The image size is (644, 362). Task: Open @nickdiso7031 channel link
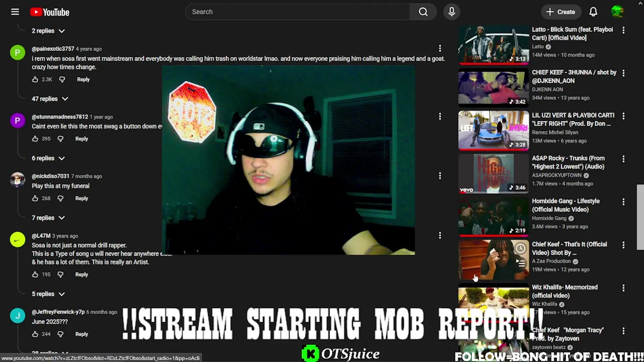pyautogui.click(x=50, y=176)
